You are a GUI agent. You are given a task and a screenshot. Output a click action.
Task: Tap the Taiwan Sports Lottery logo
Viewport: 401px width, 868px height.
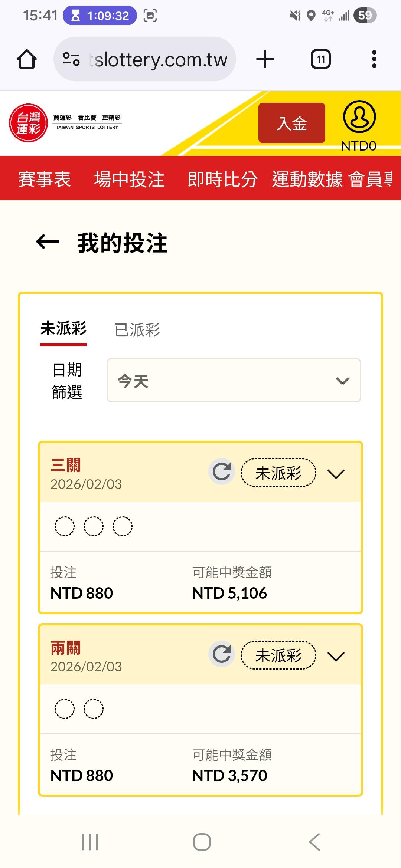point(29,123)
